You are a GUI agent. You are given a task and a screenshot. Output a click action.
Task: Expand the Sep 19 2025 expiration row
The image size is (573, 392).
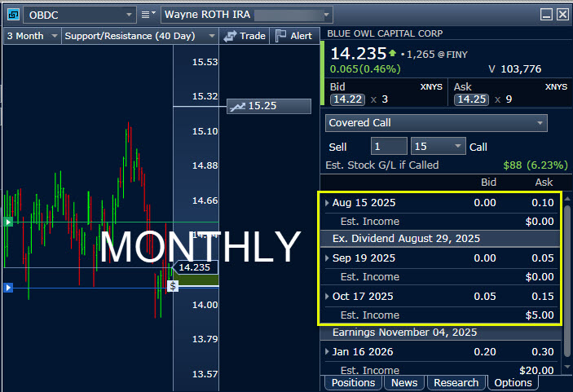(328, 258)
